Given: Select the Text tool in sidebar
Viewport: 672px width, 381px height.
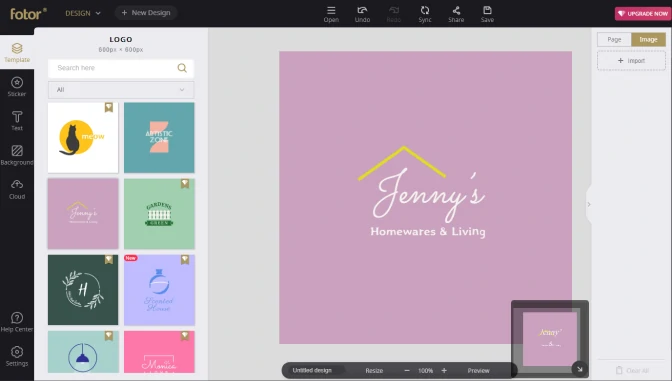Looking at the screenshot, I should point(17,120).
